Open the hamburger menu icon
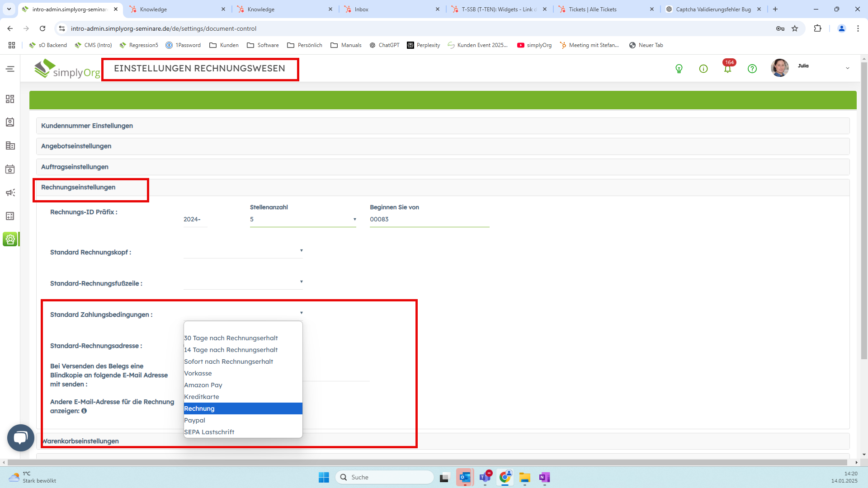868x488 pixels. pos(10,69)
